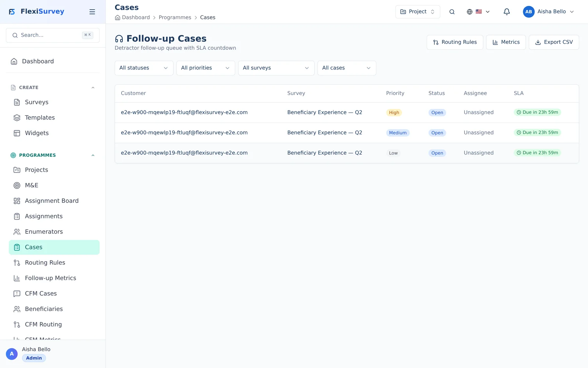Click the M&E target icon
The image size is (588, 368).
point(17,185)
